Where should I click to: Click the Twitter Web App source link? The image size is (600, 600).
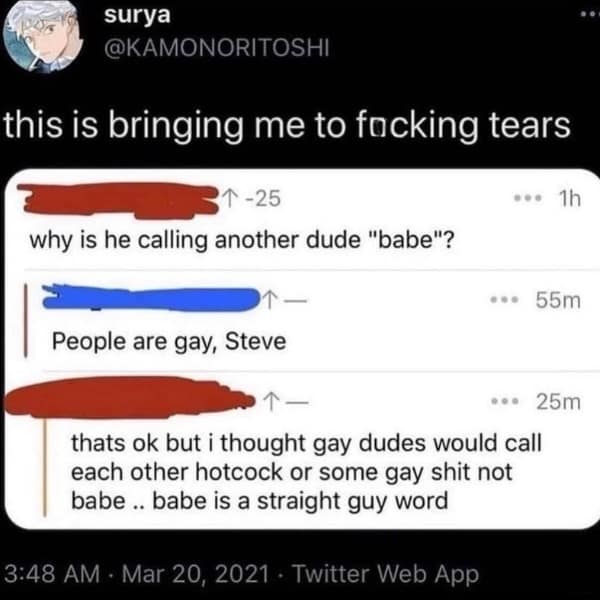pyautogui.click(x=385, y=574)
